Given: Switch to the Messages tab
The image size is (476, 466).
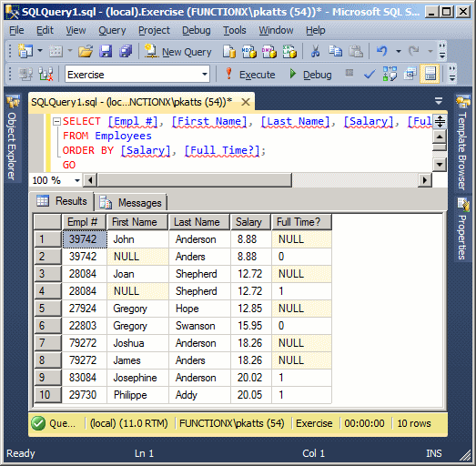Looking at the screenshot, I should point(131,202).
